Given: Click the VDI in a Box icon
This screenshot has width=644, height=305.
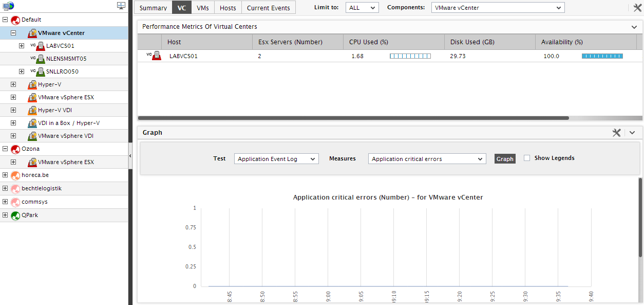Looking at the screenshot, I should tap(32, 123).
